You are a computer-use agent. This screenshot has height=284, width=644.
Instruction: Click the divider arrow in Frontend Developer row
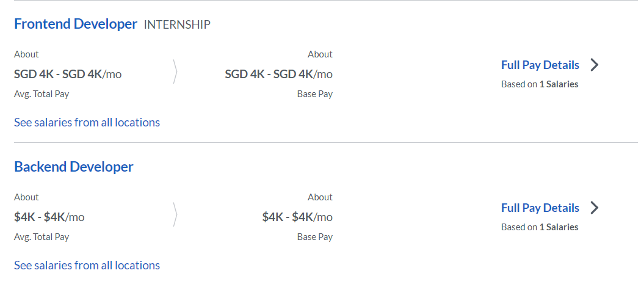pyautogui.click(x=175, y=71)
